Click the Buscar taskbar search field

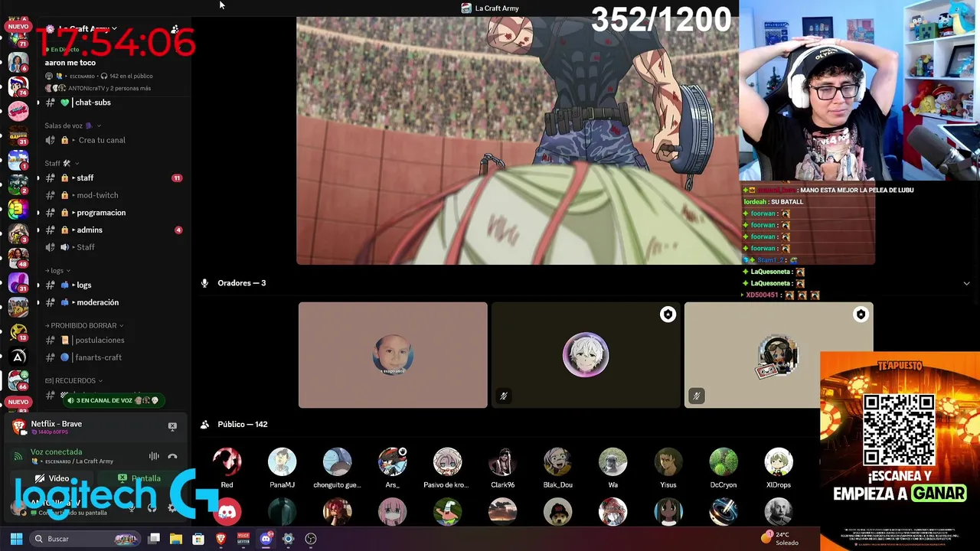84,539
